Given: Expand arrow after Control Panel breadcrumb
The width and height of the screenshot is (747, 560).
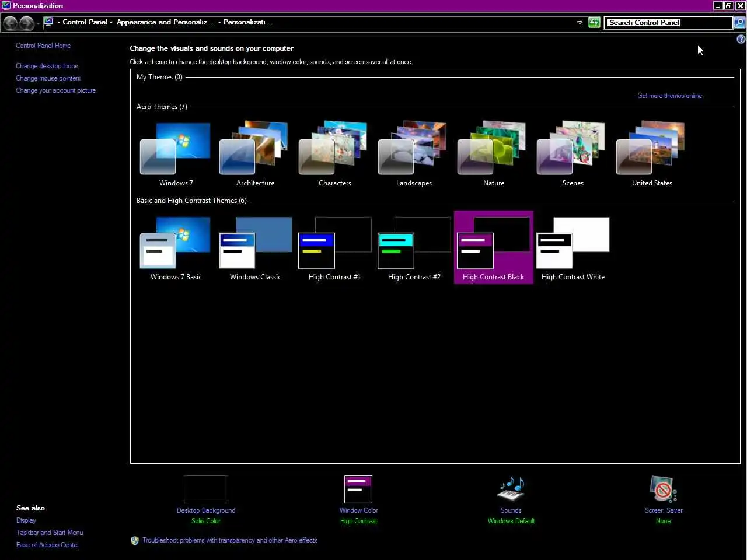Looking at the screenshot, I should [111, 23].
